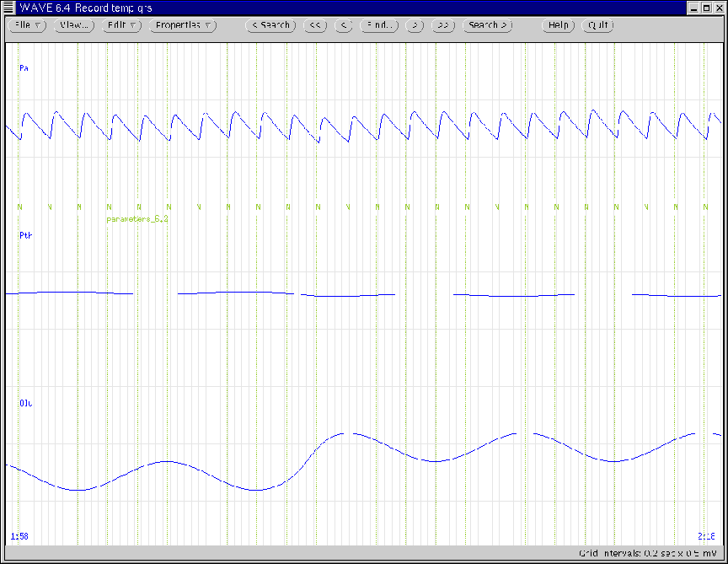Click the 1:58 start time label
728x564 pixels.
[x=19, y=535]
